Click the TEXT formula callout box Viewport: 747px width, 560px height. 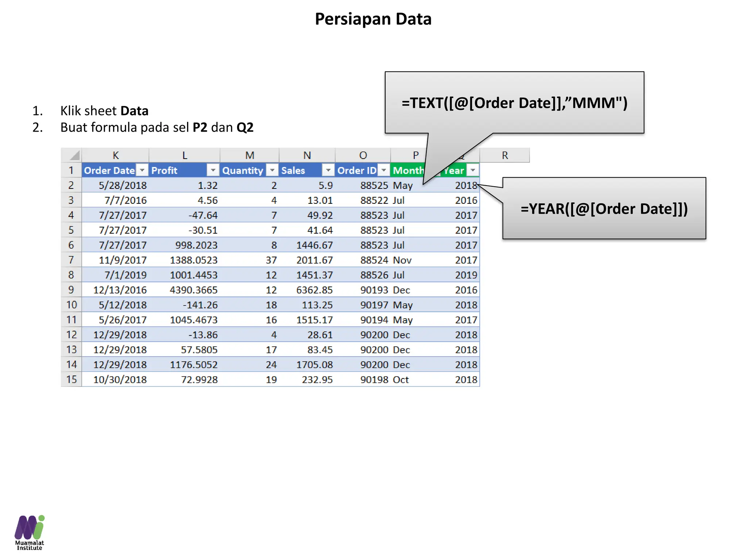pos(514,102)
